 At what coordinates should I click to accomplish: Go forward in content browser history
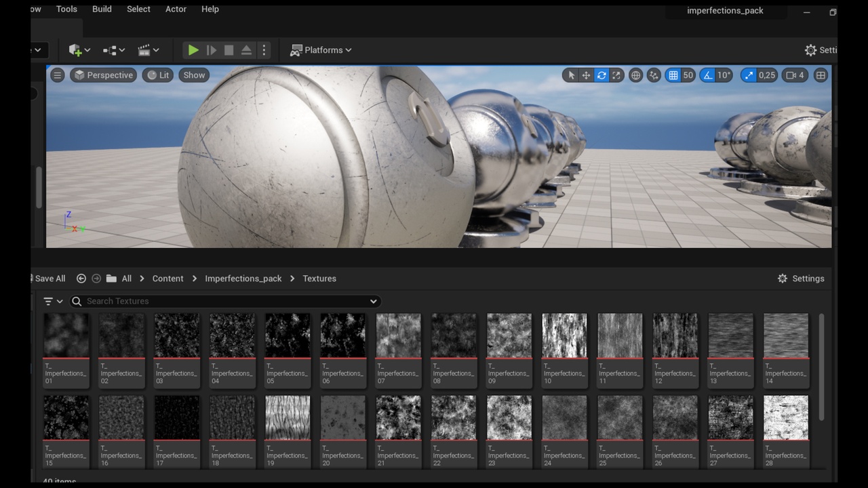click(x=96, y=279)
